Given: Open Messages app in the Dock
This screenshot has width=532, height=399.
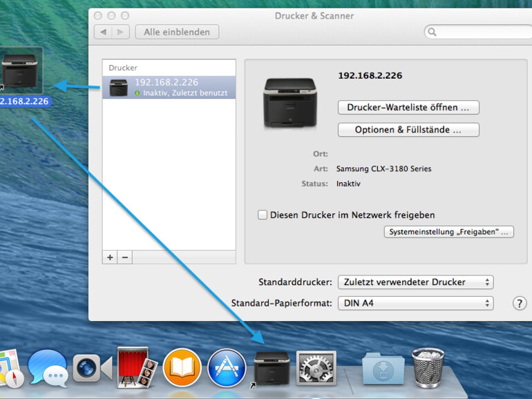Looking at the screenshot, I should click(48, 368).
